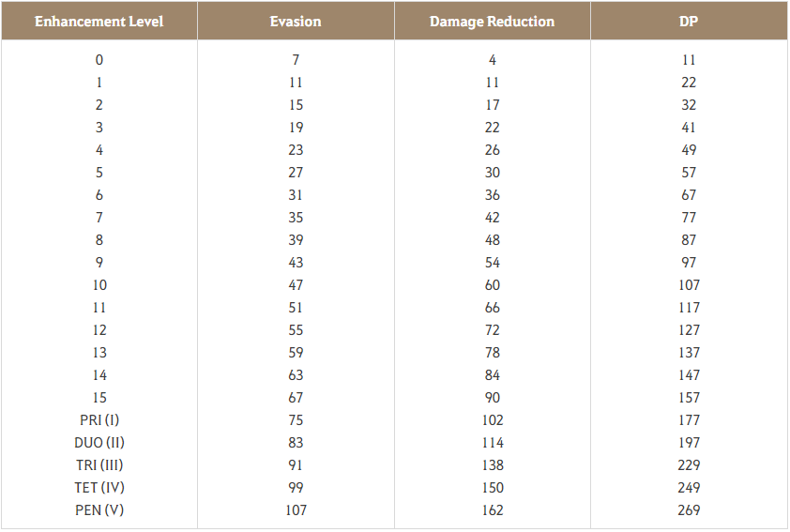Click enhancement level 0 cell

[x=99, y=59]
